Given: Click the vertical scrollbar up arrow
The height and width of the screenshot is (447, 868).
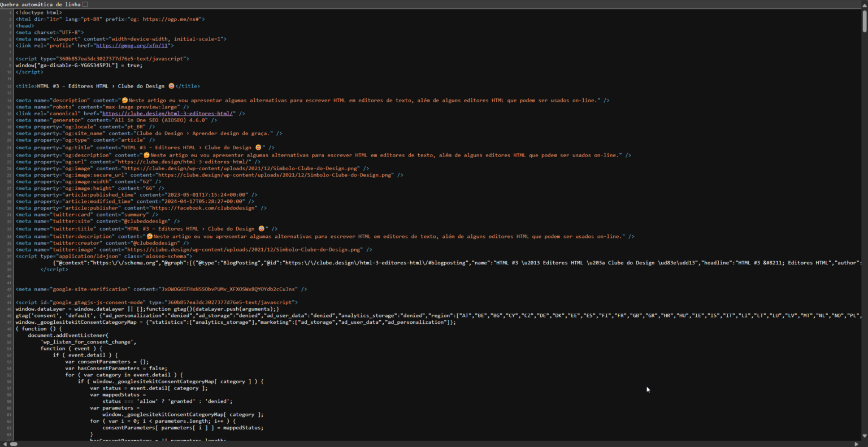Looking at the screenshot, I should [865, 3].
